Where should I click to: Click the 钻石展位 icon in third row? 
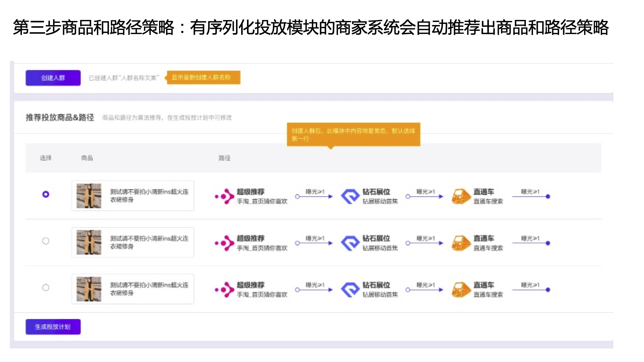pyautogui.click(x=350, y=290)
